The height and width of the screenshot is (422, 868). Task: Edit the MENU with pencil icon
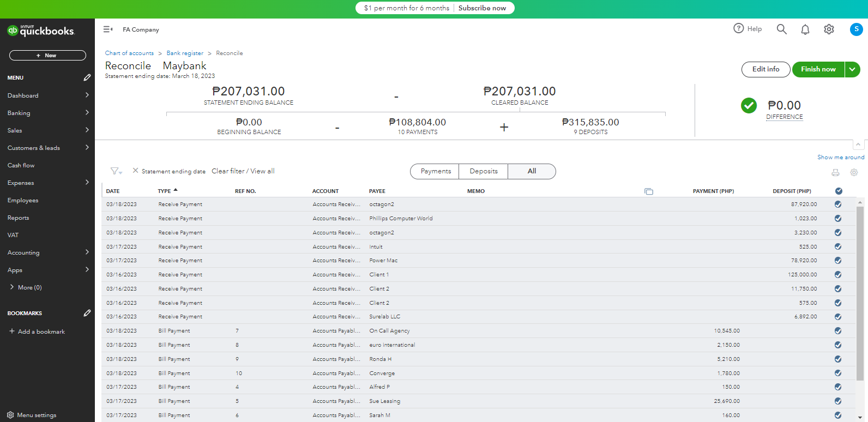click(87, 77)
